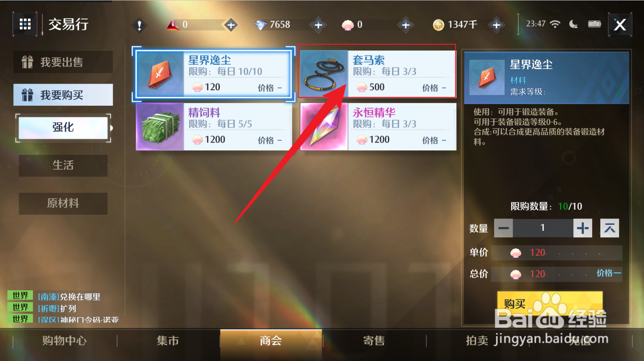Add diamonds using plus next to 7658
Image resolution: width=644 pixels, height=361 pixels.
click(318, 25)
